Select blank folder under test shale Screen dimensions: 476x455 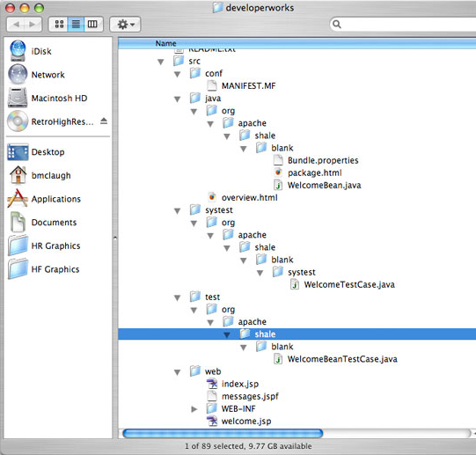(x=282, y=346)
